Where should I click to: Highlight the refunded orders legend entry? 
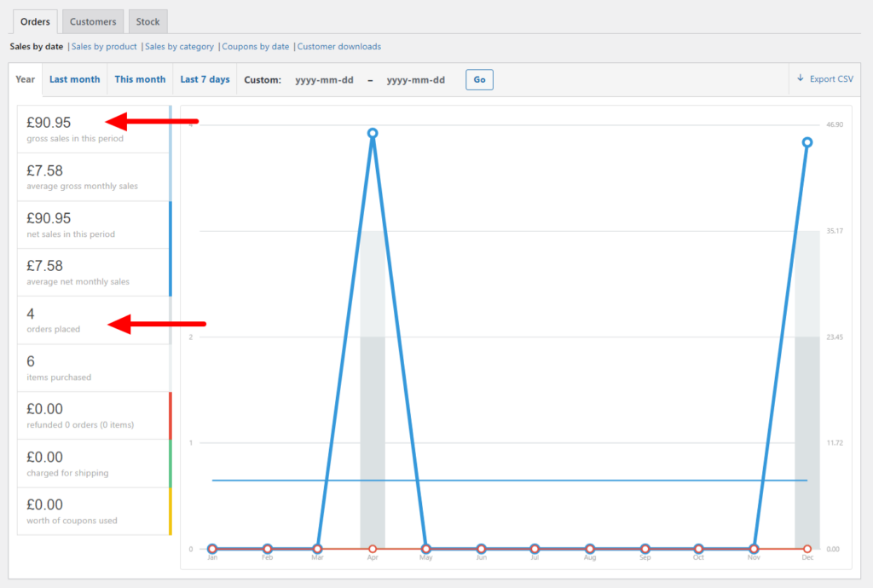[94, 415]
